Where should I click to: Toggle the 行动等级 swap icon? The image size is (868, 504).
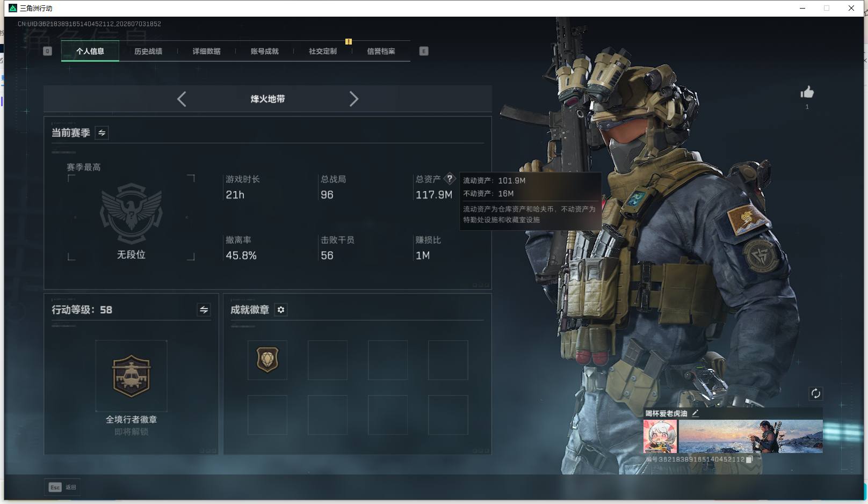pyautogui.click(x=204, y=310)
